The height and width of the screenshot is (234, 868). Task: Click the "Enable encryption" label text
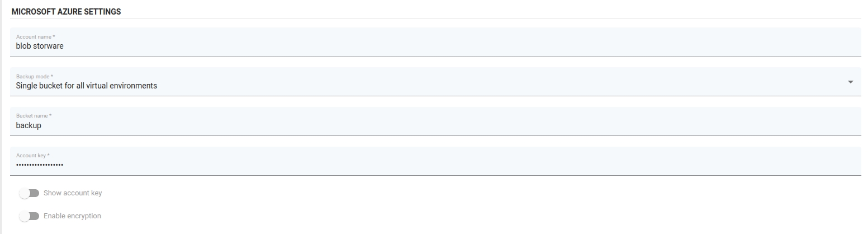tap(72, 216)
